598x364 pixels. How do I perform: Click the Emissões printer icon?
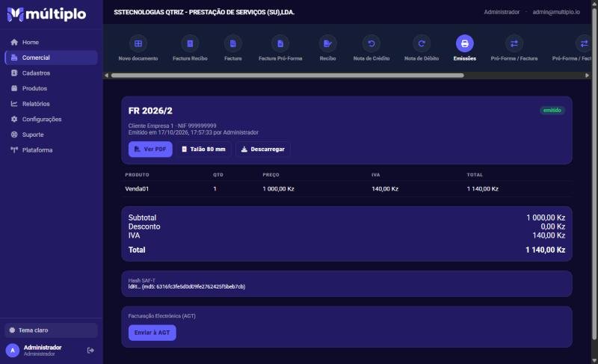pyautogui.click(x=464, y=43)
